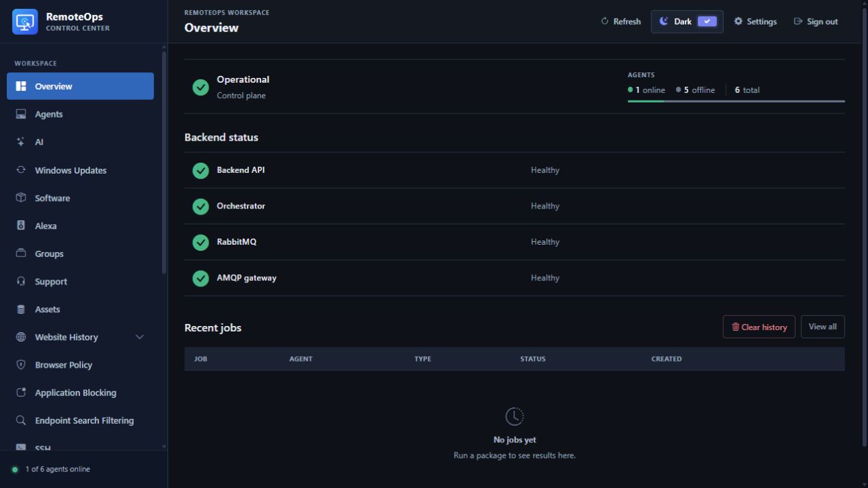Click the Software package cube icon
Screen dimensions: 868x488
[21, 198]
